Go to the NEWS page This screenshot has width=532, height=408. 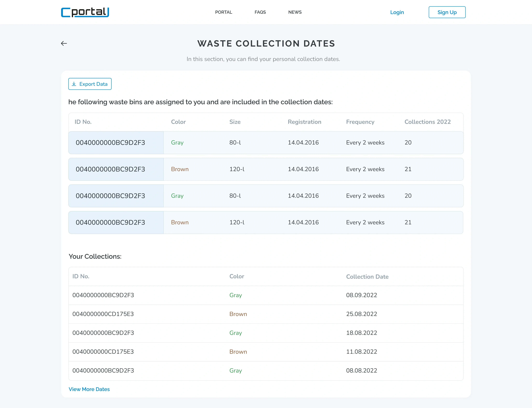click(295, 12)
